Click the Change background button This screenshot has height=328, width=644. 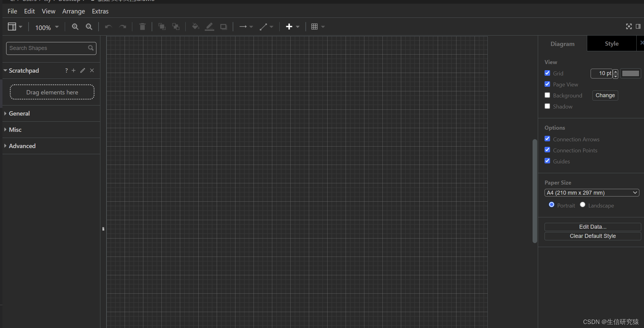pyautogui.click(x=605, y=95)
